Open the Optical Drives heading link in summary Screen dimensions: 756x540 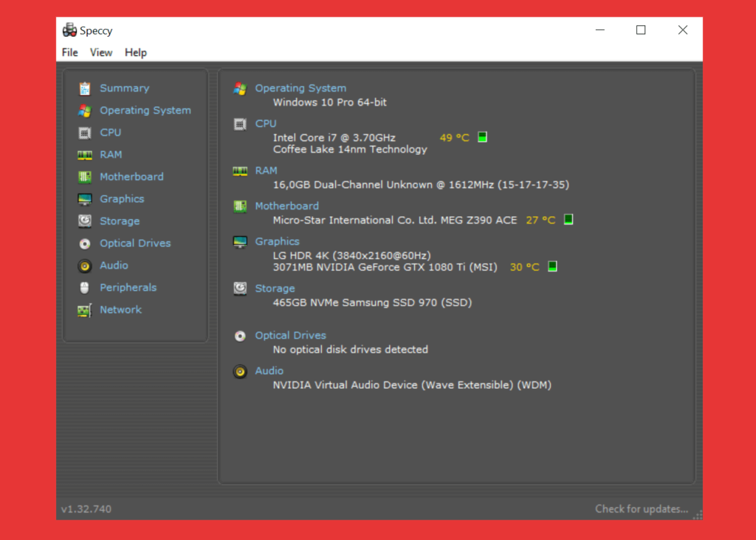[290, 335]
